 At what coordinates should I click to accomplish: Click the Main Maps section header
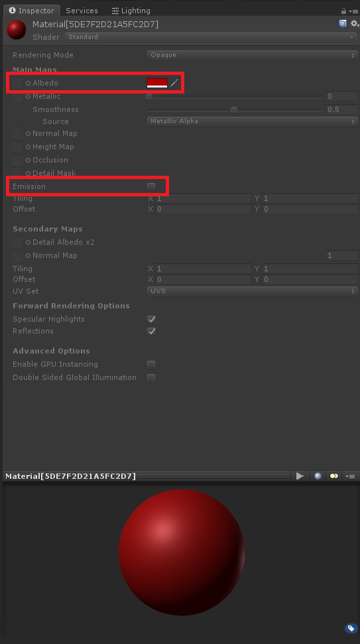35,70
